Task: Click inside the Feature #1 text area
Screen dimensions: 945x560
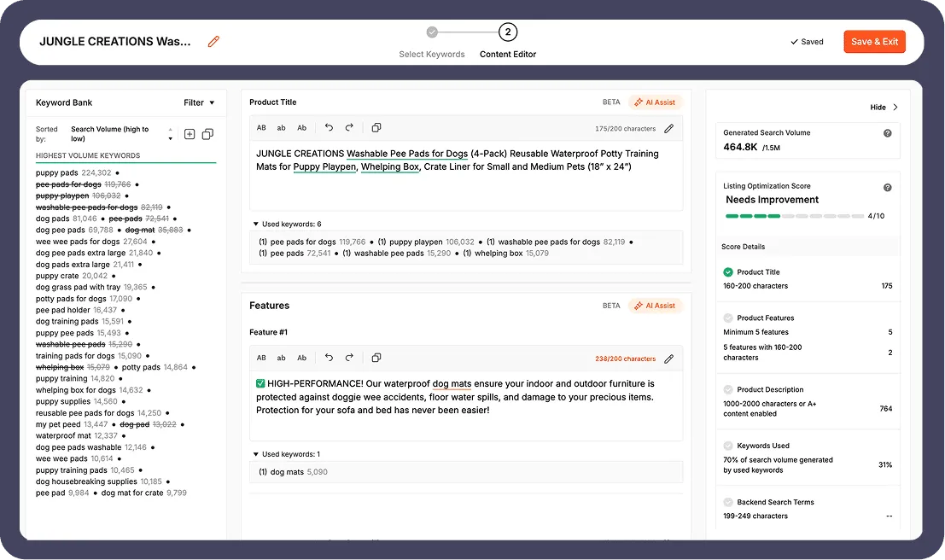Action: point(466,405)
